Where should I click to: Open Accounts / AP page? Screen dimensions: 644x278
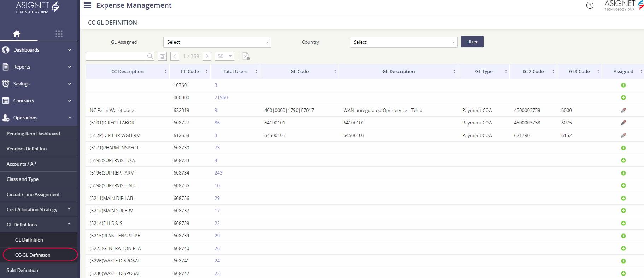click(x=39, y=164)
